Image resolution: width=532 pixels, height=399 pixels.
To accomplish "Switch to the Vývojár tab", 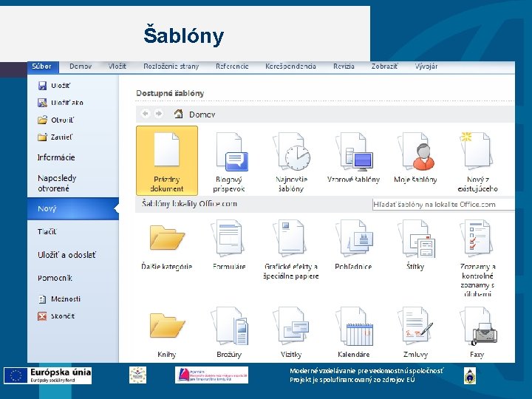I will (x=426, y=66).
